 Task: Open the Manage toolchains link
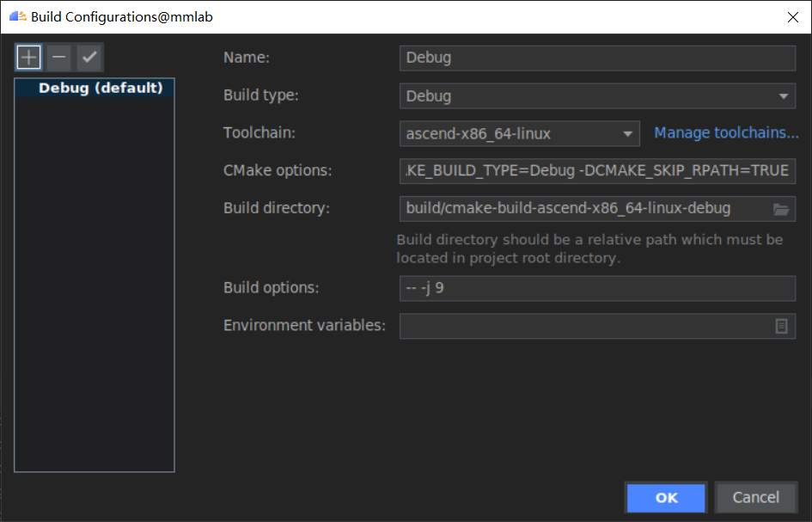(726, 132)
